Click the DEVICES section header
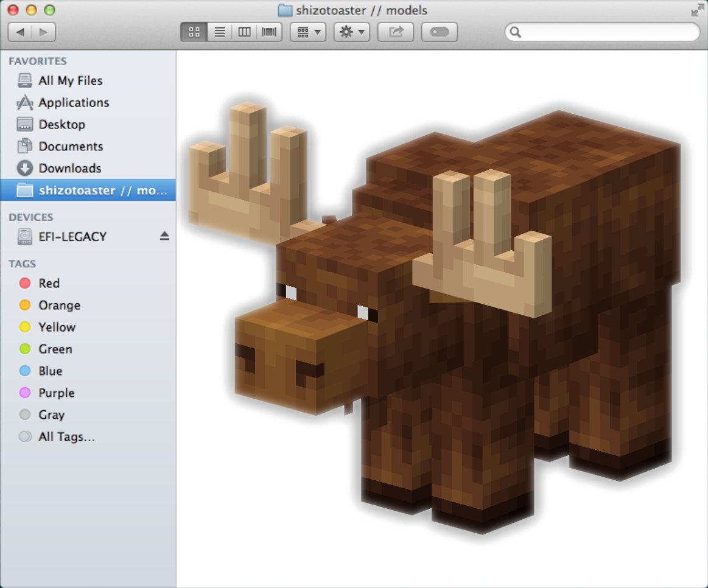This screenshot has width=708, height=588. (x=30, y=217)
